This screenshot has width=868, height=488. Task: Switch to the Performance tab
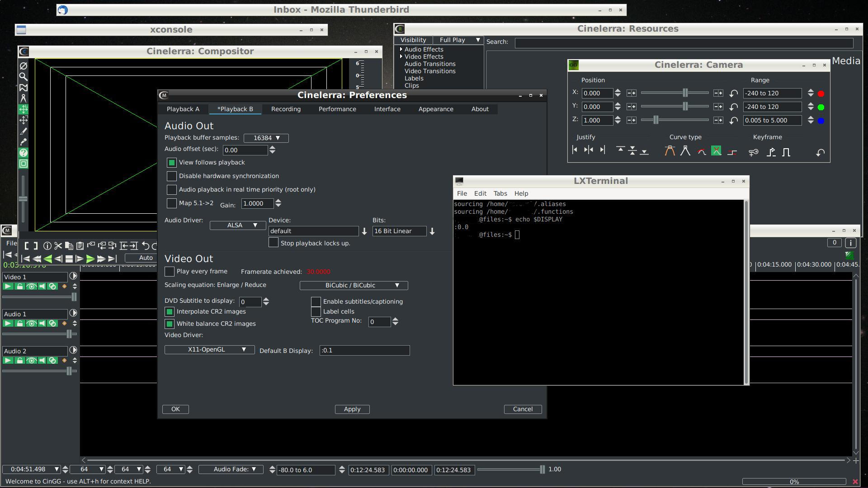337,109
